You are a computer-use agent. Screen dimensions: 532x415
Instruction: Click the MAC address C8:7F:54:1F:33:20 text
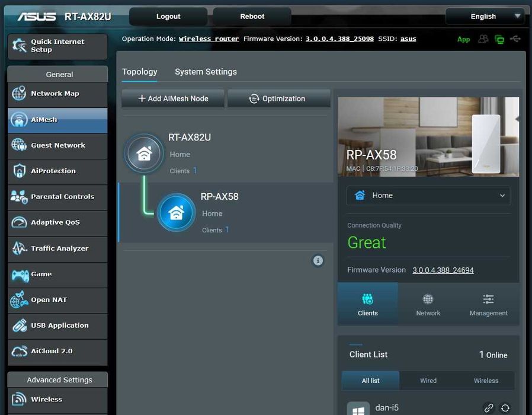point(392,168)
